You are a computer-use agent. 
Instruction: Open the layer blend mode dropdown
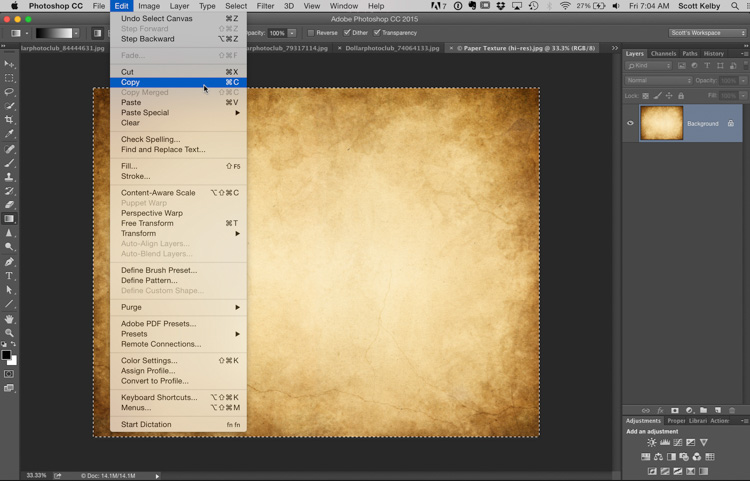[658, 80]
